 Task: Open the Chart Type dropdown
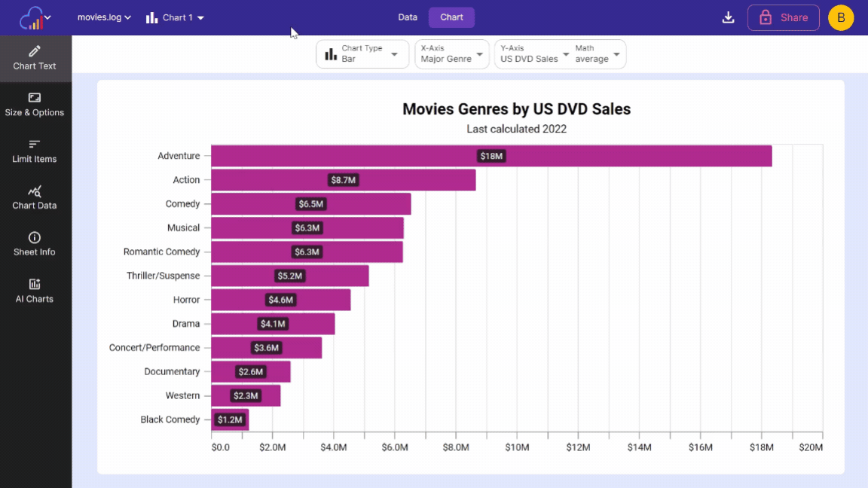[362, 54]
